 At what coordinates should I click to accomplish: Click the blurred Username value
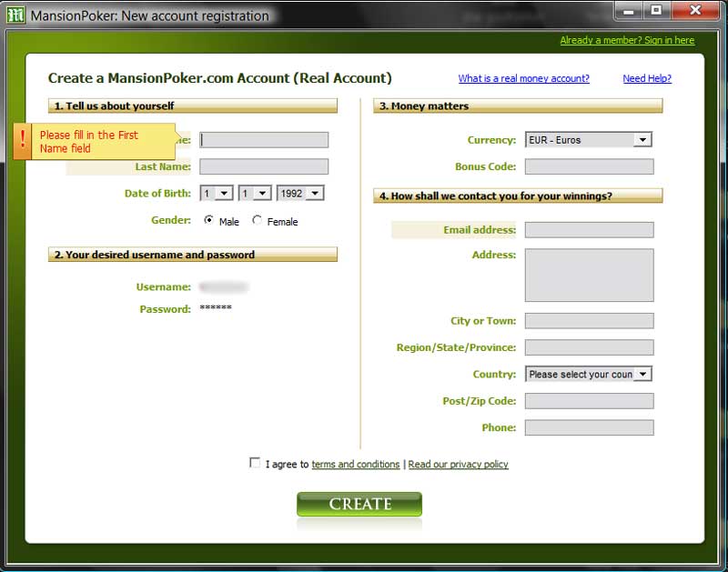tap(224, 286)
